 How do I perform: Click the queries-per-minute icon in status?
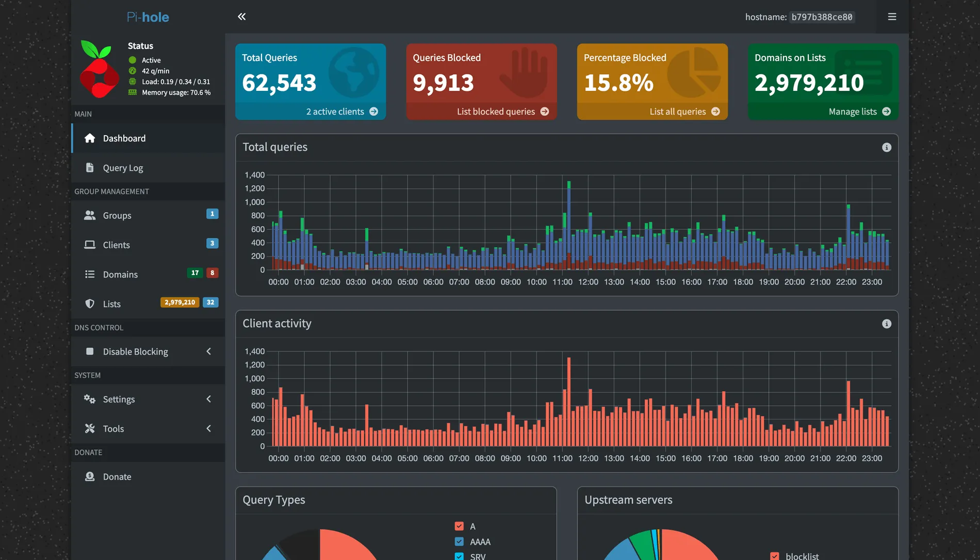click(133, 71)
